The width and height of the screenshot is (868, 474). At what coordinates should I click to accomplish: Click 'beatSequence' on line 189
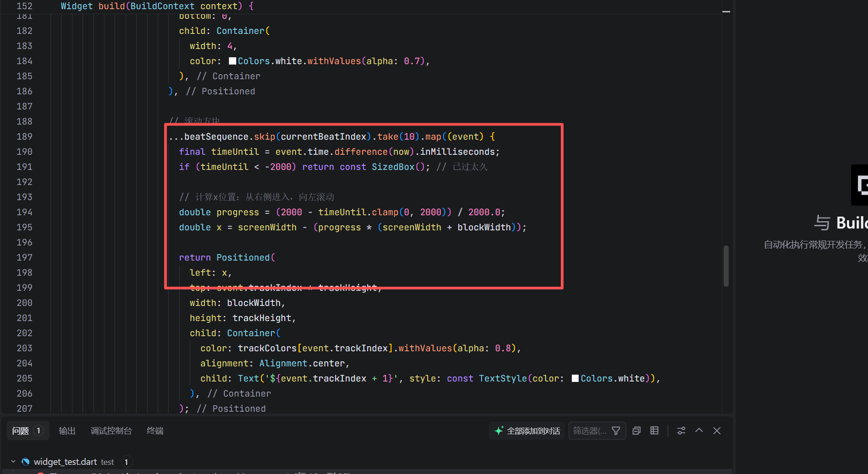[x=216, y=136]
